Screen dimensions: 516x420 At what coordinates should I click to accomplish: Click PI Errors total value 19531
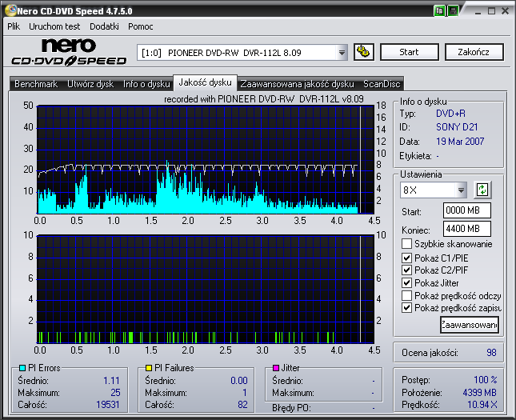(x=108, y=405)
